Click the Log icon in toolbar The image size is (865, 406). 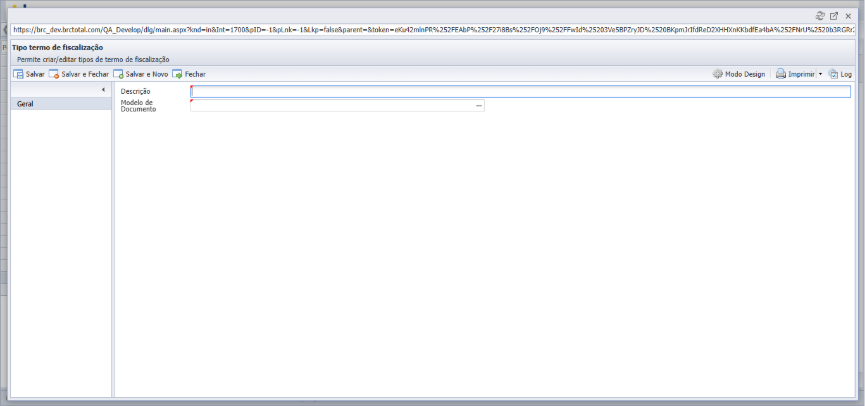click(x=833, y=74)
